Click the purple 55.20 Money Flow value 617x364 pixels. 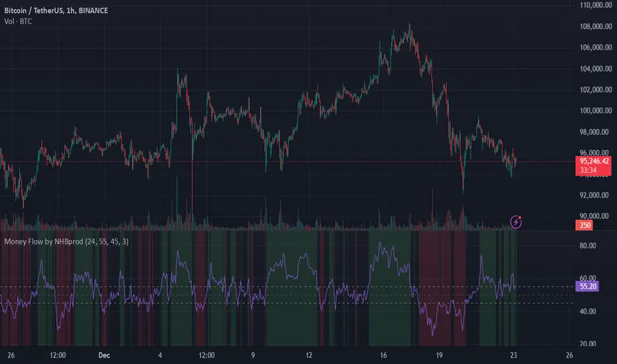tap(587, 287)
